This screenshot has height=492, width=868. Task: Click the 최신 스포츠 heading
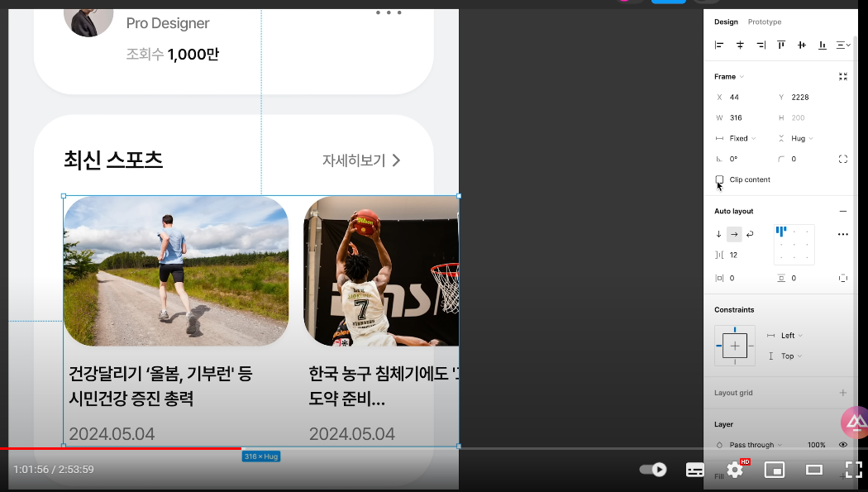pos(113,160)
